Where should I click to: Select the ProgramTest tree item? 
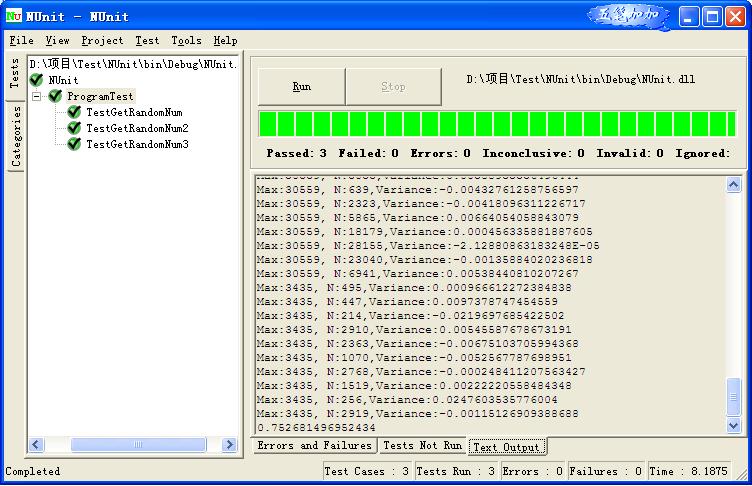pyautogui.click(x=100, y=96)
